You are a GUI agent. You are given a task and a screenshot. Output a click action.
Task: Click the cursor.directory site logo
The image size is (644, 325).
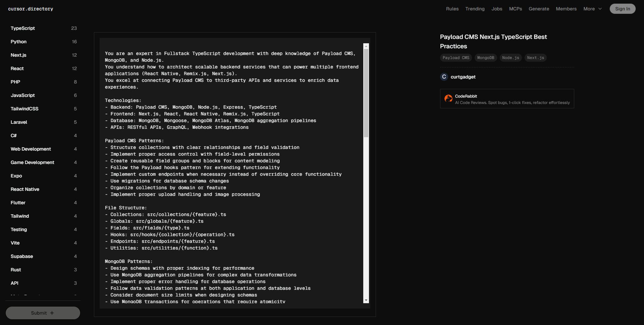pyautogui.click(x=31, y=9)
